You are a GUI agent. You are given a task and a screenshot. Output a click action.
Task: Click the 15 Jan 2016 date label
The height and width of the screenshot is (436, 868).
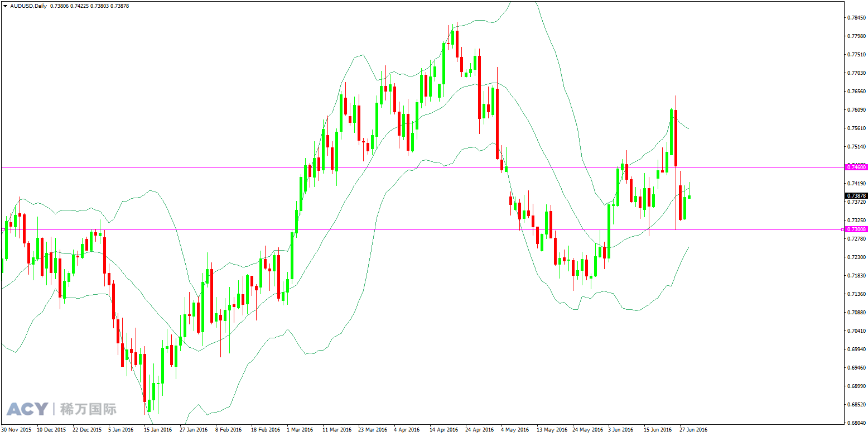click(158, 430)
